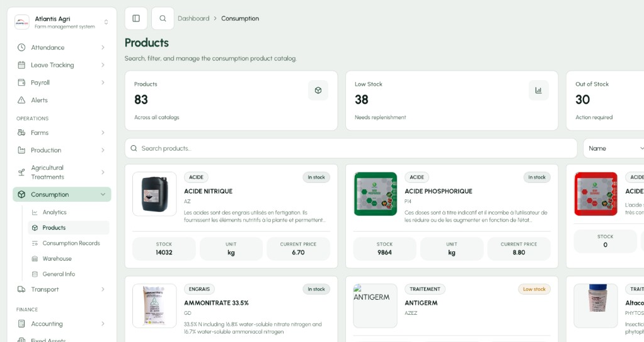Click the ANTIGERM broken image thumbnail

point(376,306)
